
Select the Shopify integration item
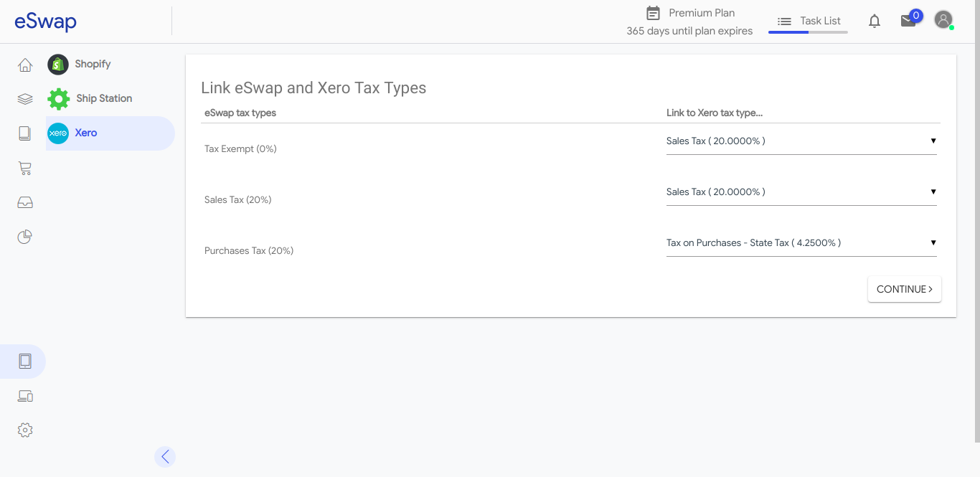click(x=110, y=65)
